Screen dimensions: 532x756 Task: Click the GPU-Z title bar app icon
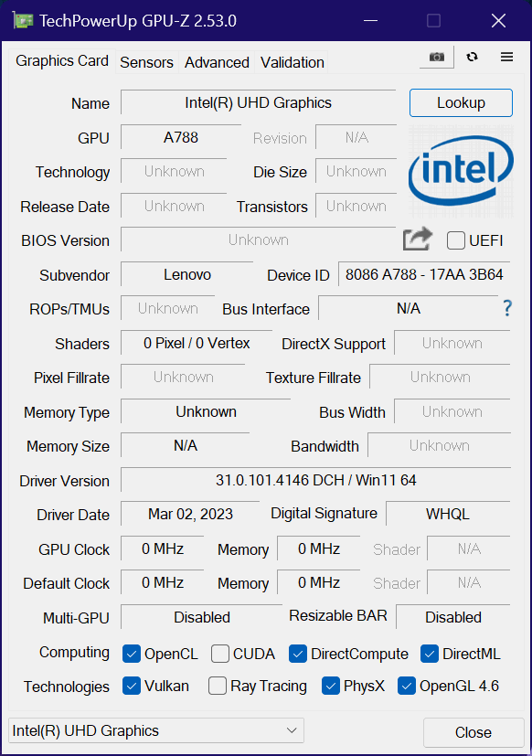tap(23, 21)
